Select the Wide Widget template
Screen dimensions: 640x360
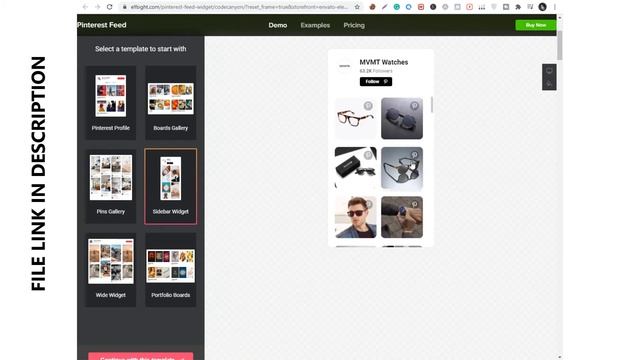coord(111,270)
